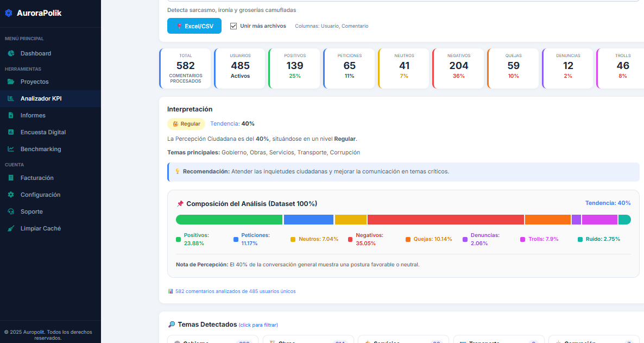Select the Dashboard pie chart icon
The height and width of the screenshot is (343, 644).
click(10, 54)
